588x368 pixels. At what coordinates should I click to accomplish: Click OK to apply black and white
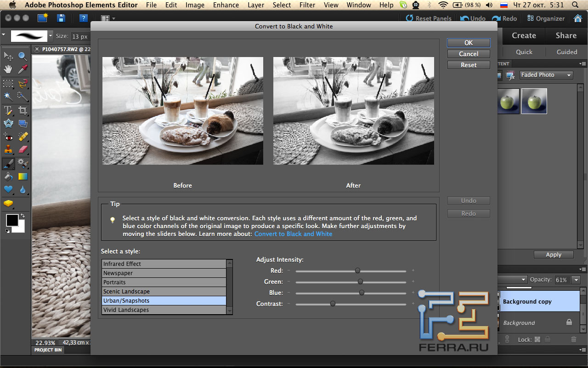[469, 43]
